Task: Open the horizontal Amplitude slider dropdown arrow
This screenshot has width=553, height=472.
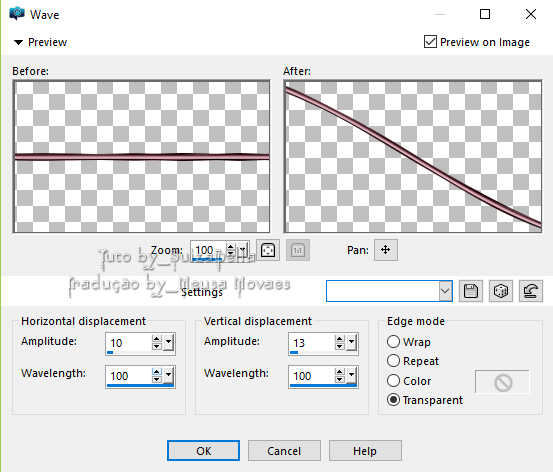Action: point(169,342)
